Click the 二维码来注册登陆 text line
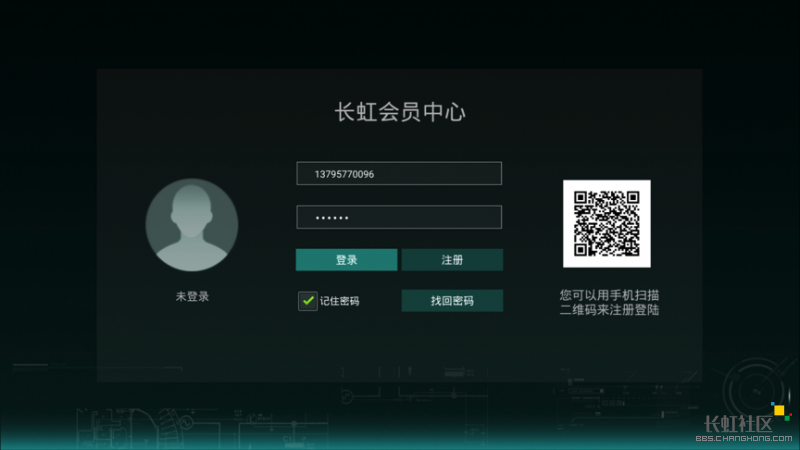The height and width of the screenshot is (450, 800). click(609, 310)
